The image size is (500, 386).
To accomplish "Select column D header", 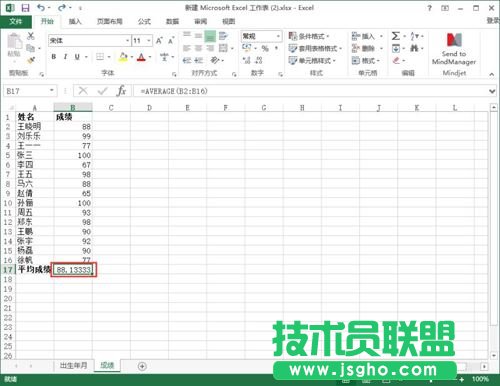I will (x=149, y=108).
